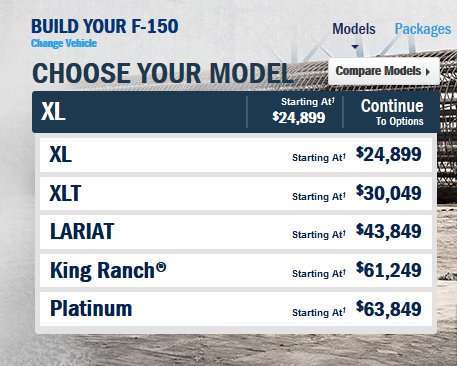Click the Compare Models arrow icon
This screenshot has height=366, width=457.
coord(428,71)
